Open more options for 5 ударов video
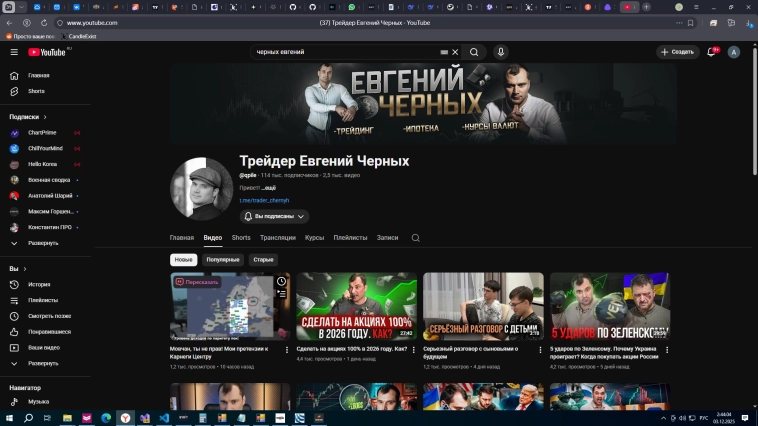The image size is (758, 426). pos(667,350)
